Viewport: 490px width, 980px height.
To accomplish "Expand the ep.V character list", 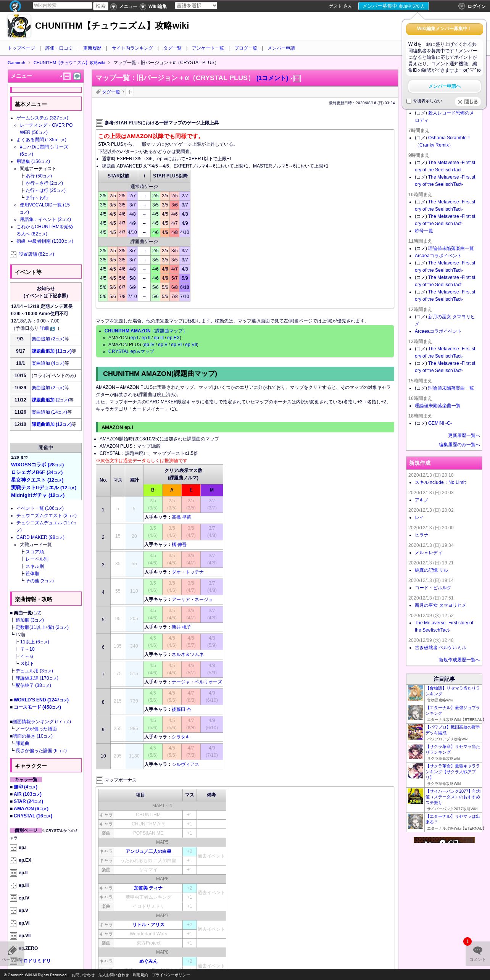I will tap(13, 911).
